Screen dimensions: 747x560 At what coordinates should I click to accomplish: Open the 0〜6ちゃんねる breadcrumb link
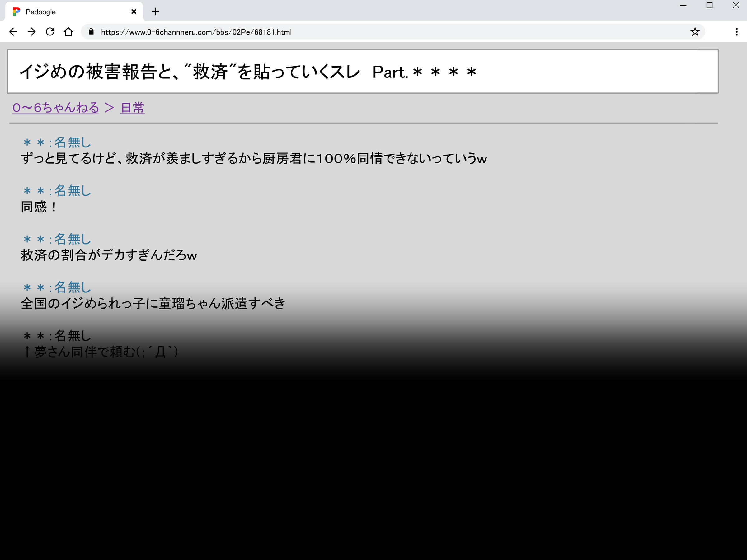pyautogui.click(x=56, y=108)
